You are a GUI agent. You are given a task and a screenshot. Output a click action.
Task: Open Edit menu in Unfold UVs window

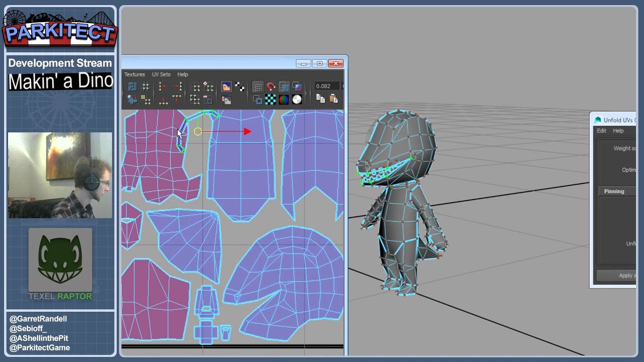point(601,131)
